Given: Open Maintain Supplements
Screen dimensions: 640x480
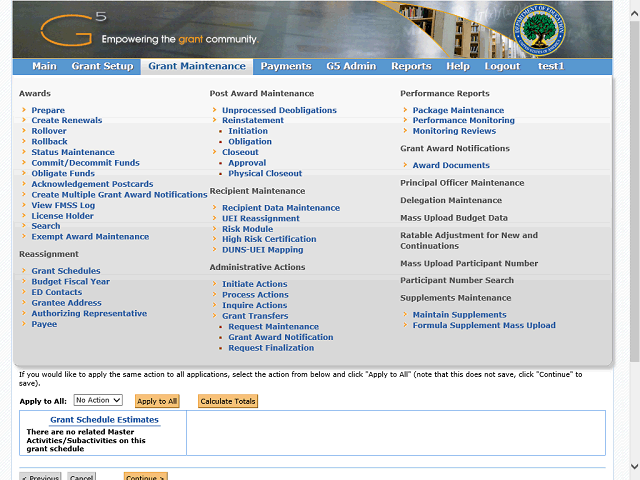Looking at the screenshot, I should pyautogui.click(x=459, y=315).
